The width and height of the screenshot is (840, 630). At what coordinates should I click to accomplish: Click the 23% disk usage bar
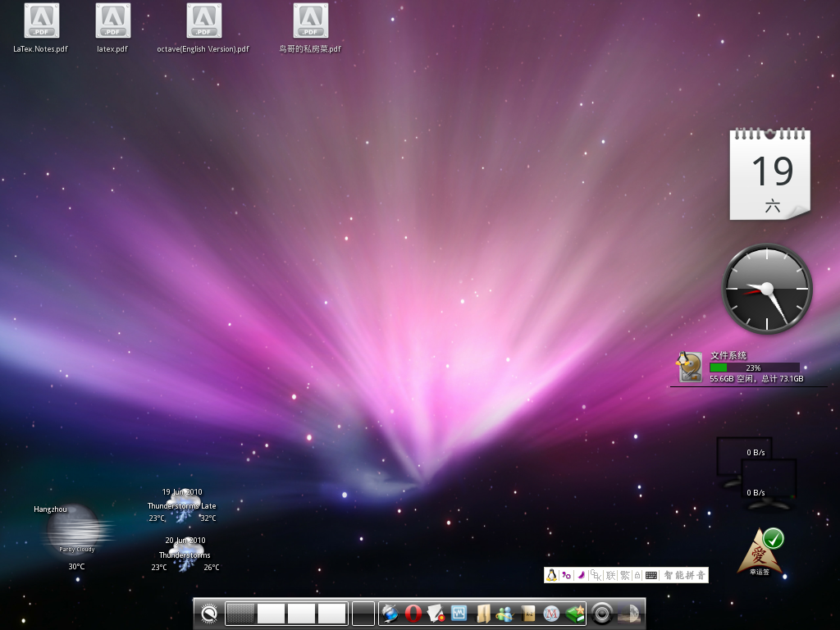pyautogui.click(x=755, y=367)
